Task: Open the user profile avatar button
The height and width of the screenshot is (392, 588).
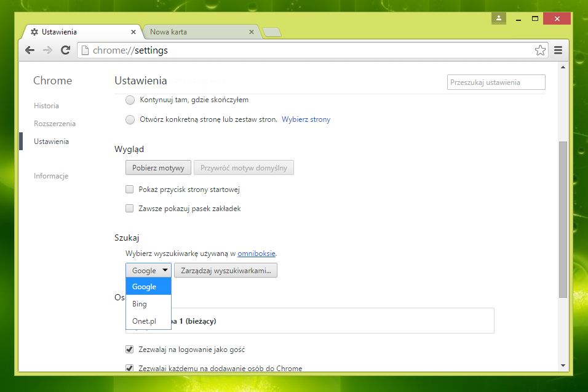Action: [499, 18]
